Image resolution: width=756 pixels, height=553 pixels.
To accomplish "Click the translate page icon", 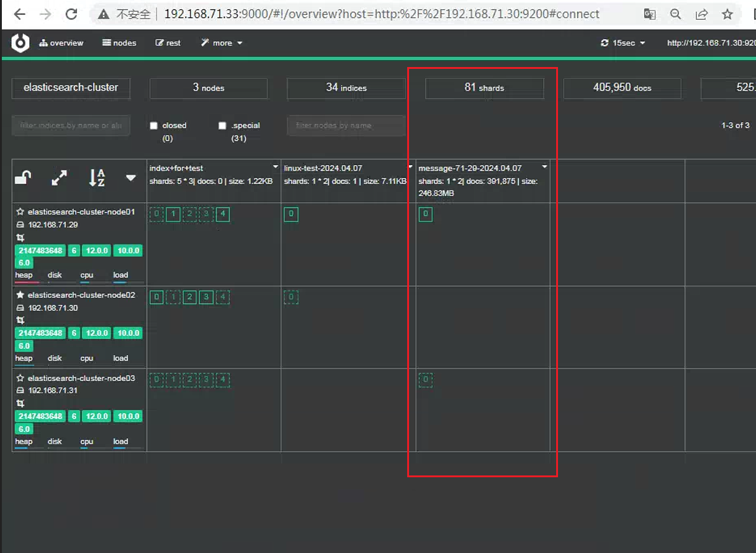I will pyautogui.click(x=650, y=14).
